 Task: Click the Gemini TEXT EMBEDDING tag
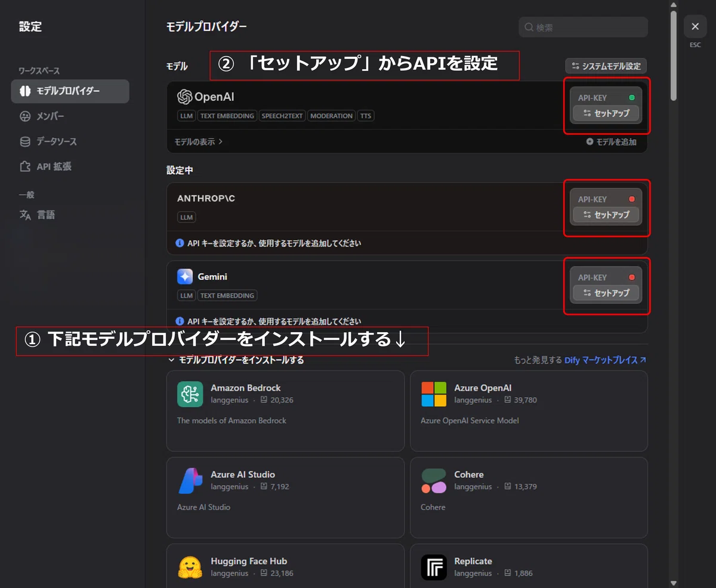pyautogui.click(x=227, y=295)
